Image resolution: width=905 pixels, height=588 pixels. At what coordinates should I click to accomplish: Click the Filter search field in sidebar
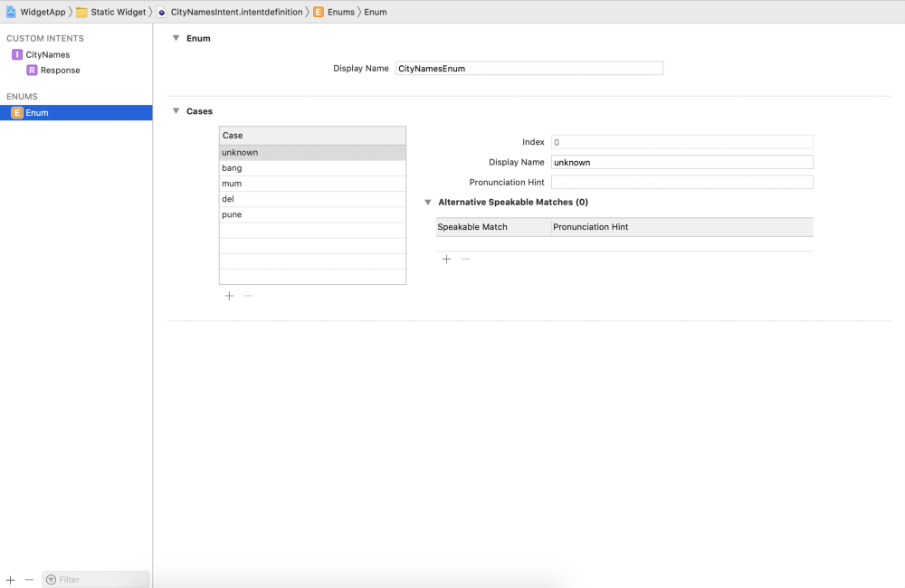(95, 579)
